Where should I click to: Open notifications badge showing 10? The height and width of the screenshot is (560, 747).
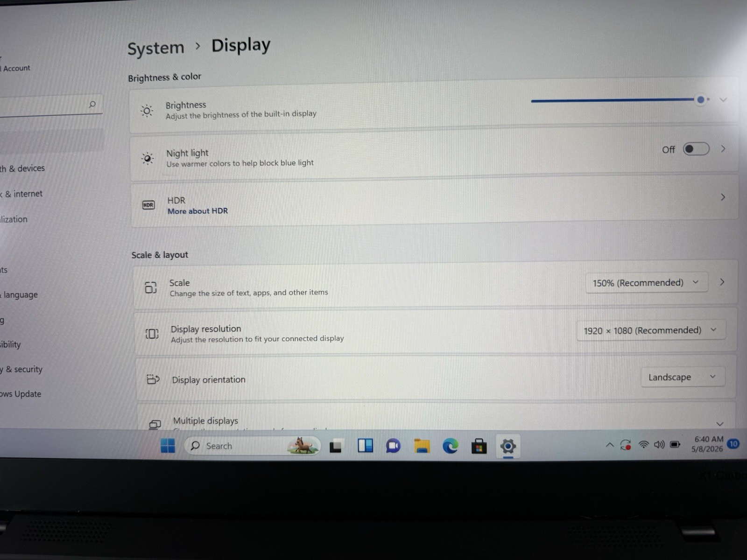point(733,444)
